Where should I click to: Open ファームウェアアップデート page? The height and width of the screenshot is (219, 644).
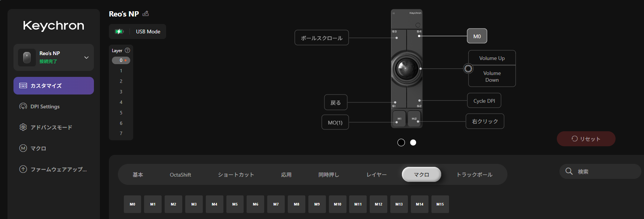tap(54, 169)
